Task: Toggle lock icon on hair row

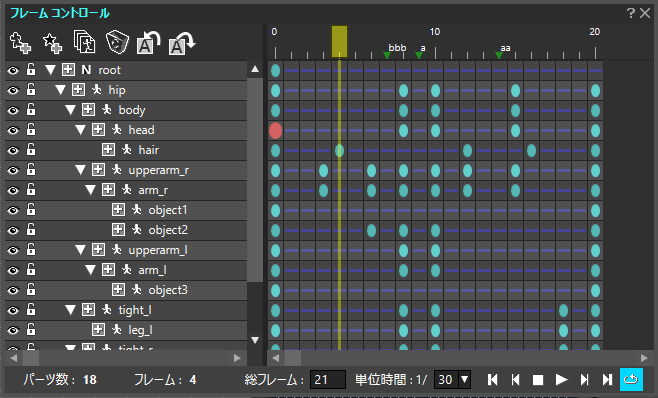Action: [x=31, y=149]
